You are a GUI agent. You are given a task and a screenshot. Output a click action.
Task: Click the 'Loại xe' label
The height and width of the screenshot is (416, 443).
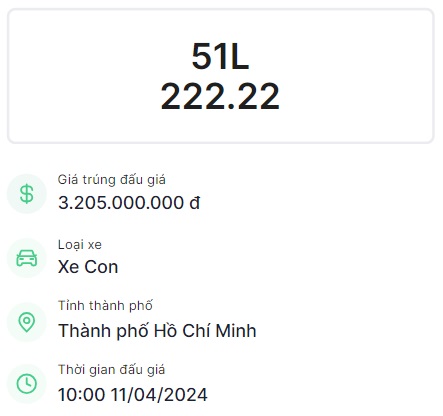point(80,245)
